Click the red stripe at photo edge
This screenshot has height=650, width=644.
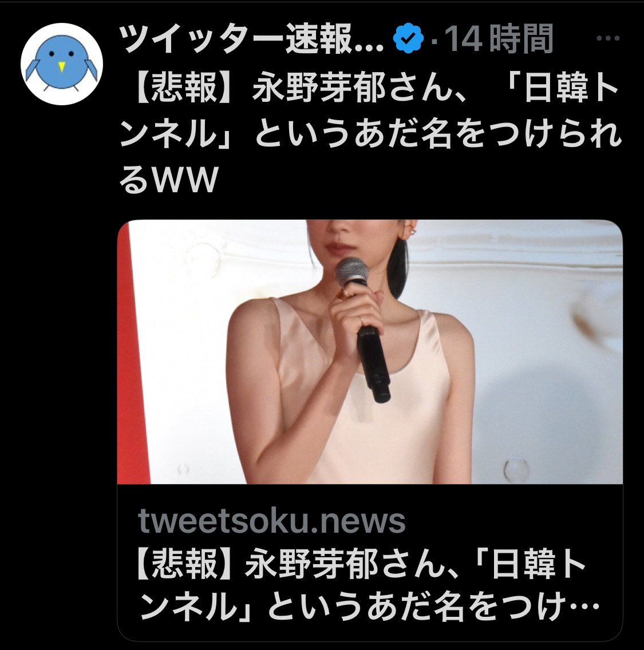[x=132, y=351]
